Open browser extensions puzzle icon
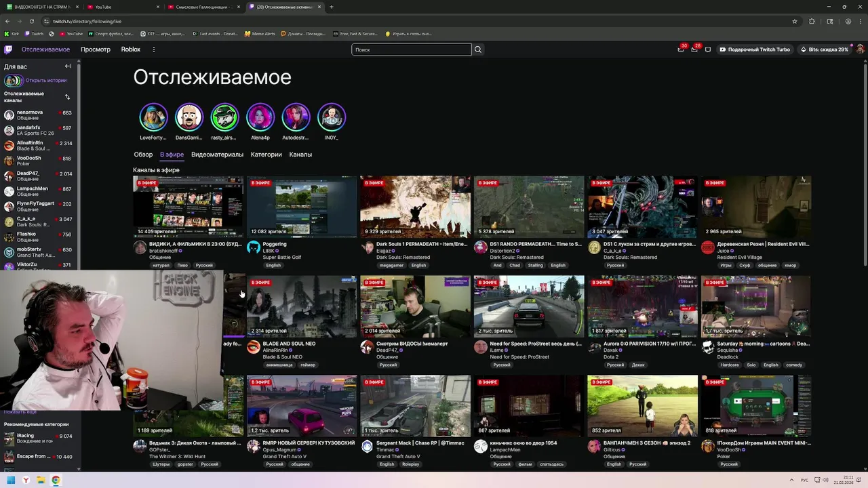Screen dimensions: 868x488 pyautogui.click(x=812, y=21)
